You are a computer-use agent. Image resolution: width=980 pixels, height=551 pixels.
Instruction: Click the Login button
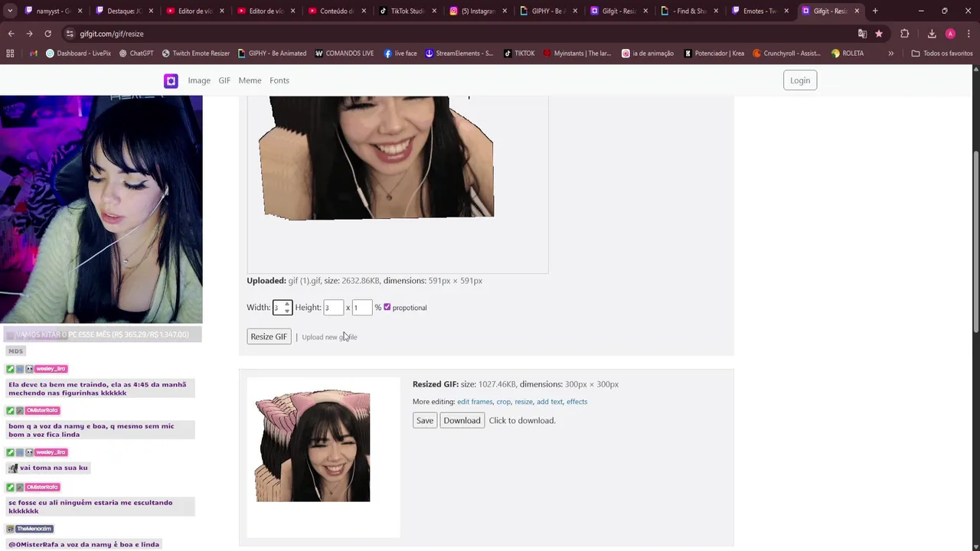click(x=800, y=80)
